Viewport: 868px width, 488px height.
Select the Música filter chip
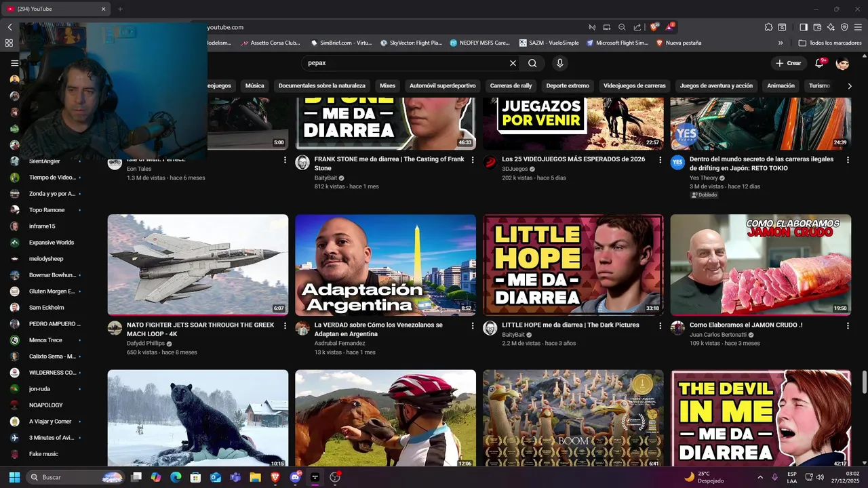coord(254,86)
